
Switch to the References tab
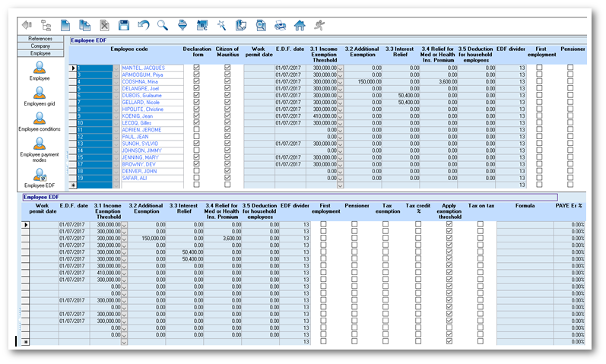tap(40, 38)
